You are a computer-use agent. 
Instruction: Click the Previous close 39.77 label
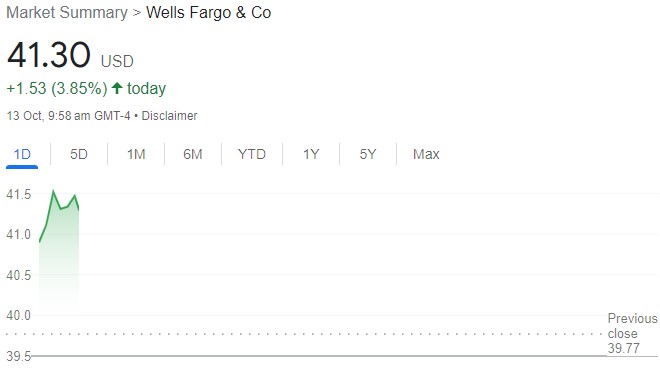pos(632,333)
